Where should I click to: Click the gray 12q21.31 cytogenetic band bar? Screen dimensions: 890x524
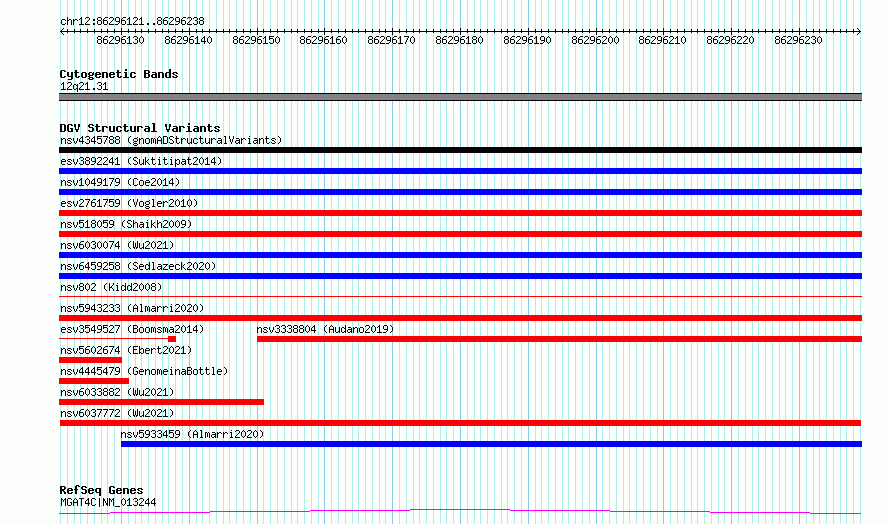pyautogui.click(x=460, y=97)
